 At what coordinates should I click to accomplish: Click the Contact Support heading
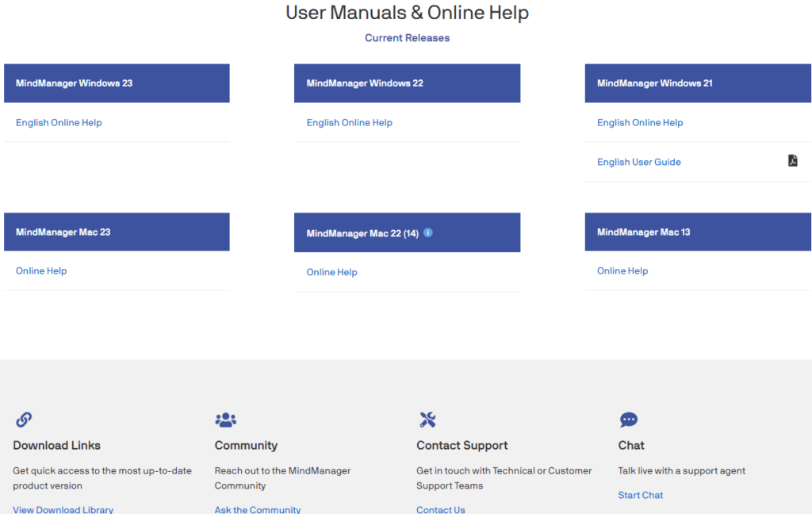click(x=462, y=446)
